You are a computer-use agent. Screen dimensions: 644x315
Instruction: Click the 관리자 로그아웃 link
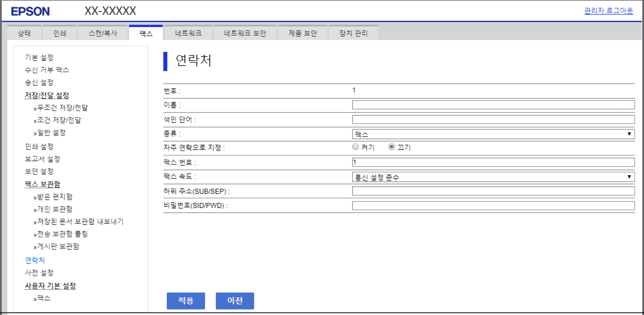pyautogui.click(x=608, y=11)
